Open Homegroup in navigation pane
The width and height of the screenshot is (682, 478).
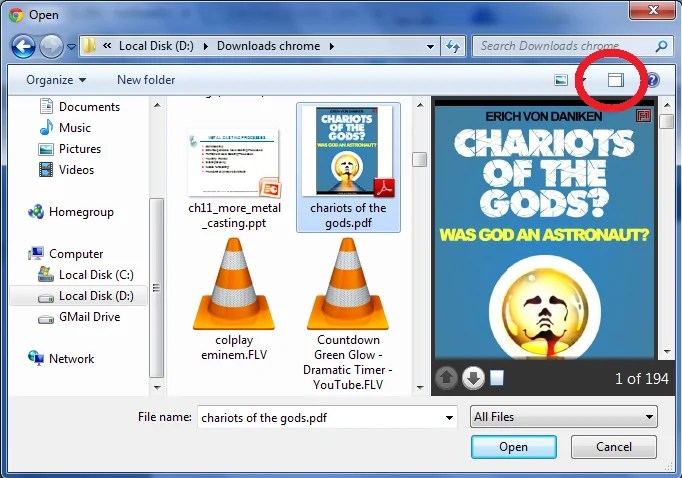click(x=71, y=212)
